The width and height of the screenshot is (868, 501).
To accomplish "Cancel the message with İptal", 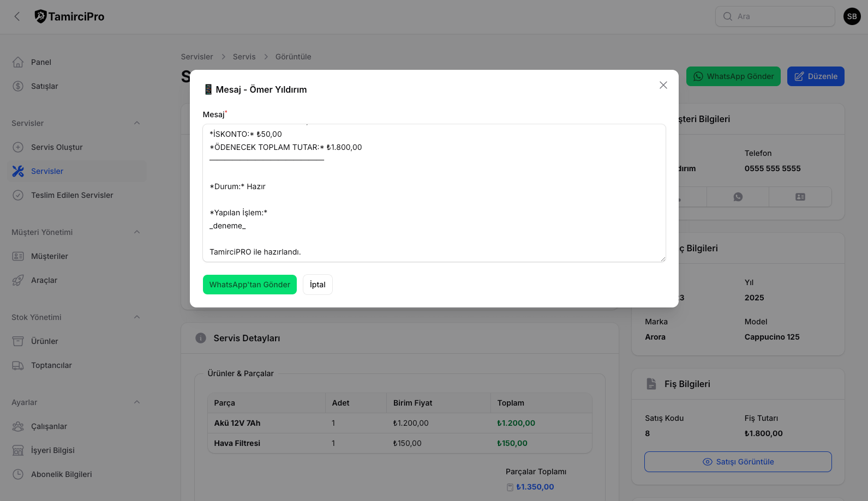I will tap(318, 285).
